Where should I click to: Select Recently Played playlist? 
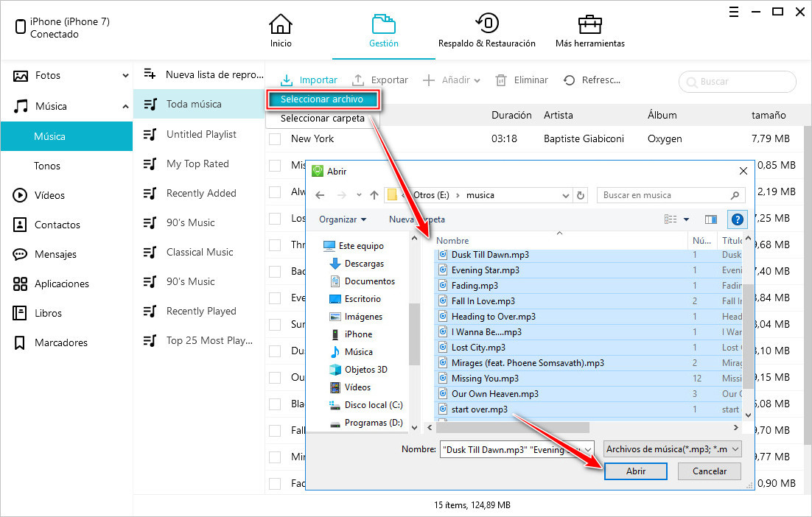[200, 312]
